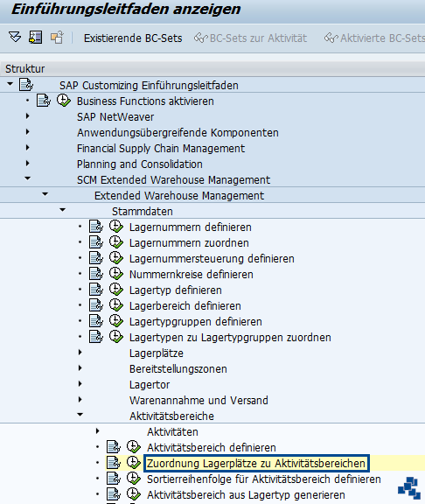This screenshot has height=504, width=425.
Task: Open documentation for Lagertypen zu Lagertypgruppen zuordnen
Action: coord(95,337)
